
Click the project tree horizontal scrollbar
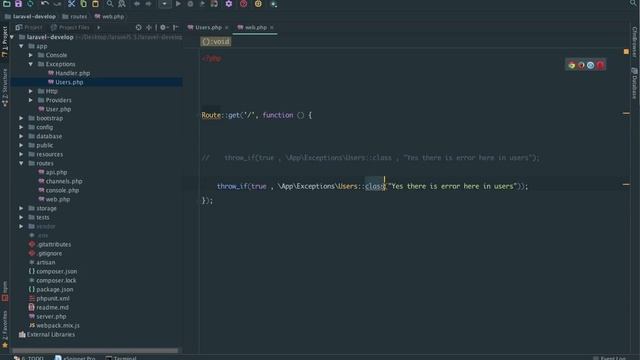point(95,350)
